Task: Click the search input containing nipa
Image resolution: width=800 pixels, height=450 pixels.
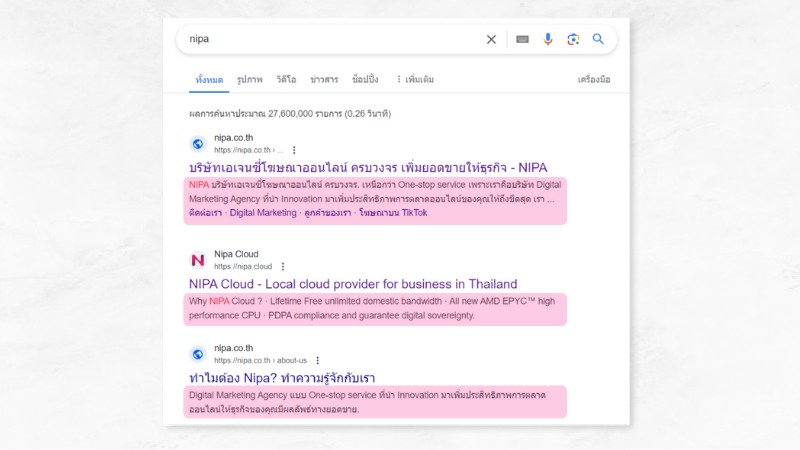Action: coord(332,39)
